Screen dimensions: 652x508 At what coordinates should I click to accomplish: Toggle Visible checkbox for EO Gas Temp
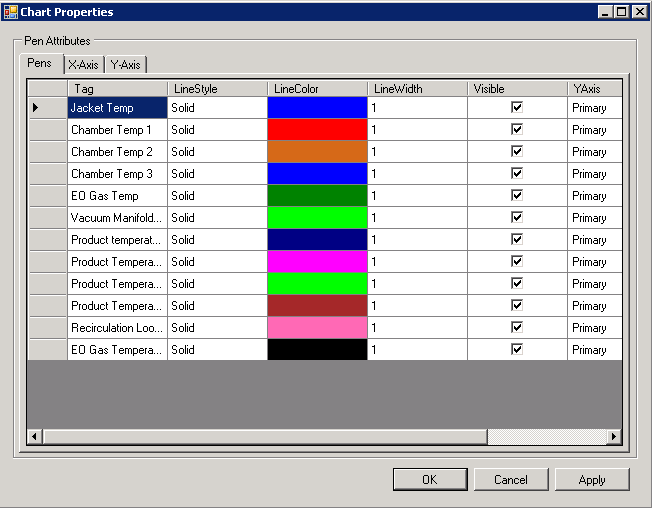(x=517, y=196)
